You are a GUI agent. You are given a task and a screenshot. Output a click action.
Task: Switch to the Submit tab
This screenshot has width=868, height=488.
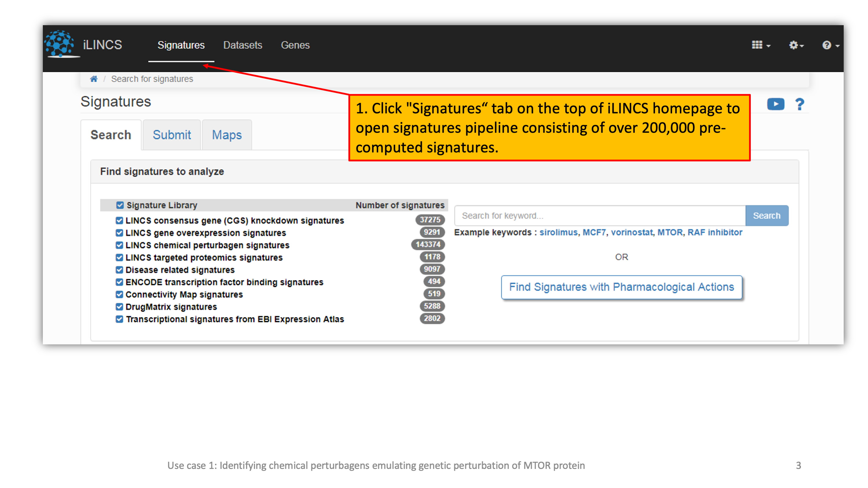[172, 135]
